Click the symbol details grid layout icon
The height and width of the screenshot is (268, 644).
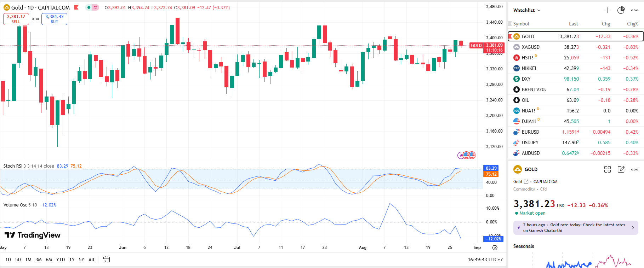[x=608, y=169]
